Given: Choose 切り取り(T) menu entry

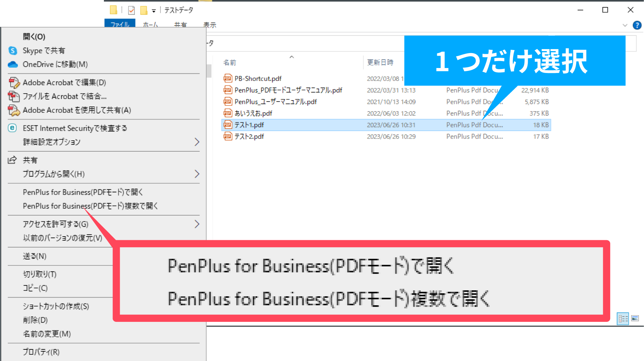Looking at the screenshot, I should [x=40, y=274].
